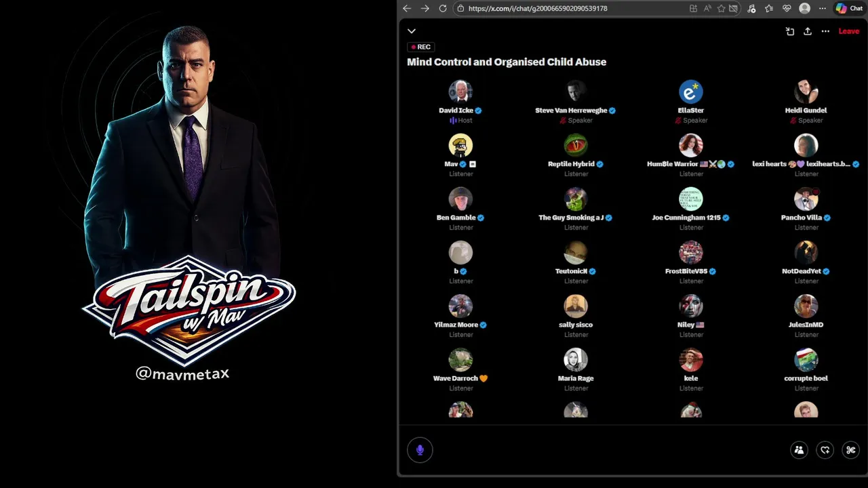Open the media control music note icon
This screenshot has height=488, width=868.
[x=751, y=8]
